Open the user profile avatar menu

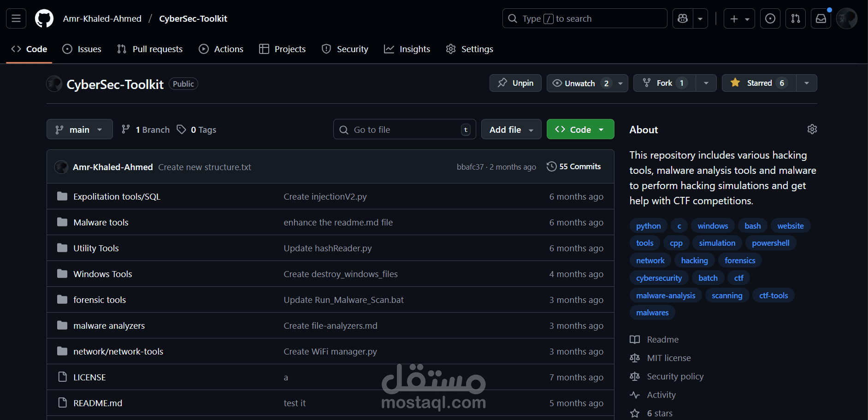tap(847, 18)
